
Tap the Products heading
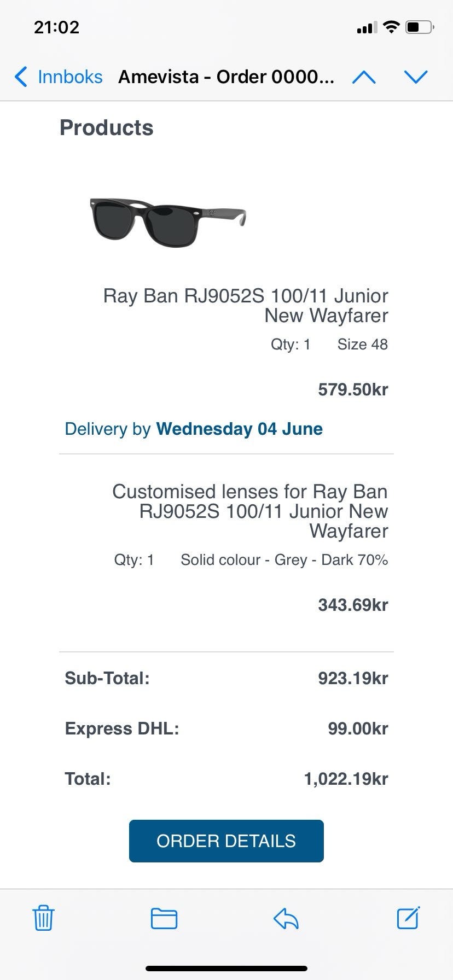pos(107,127)
